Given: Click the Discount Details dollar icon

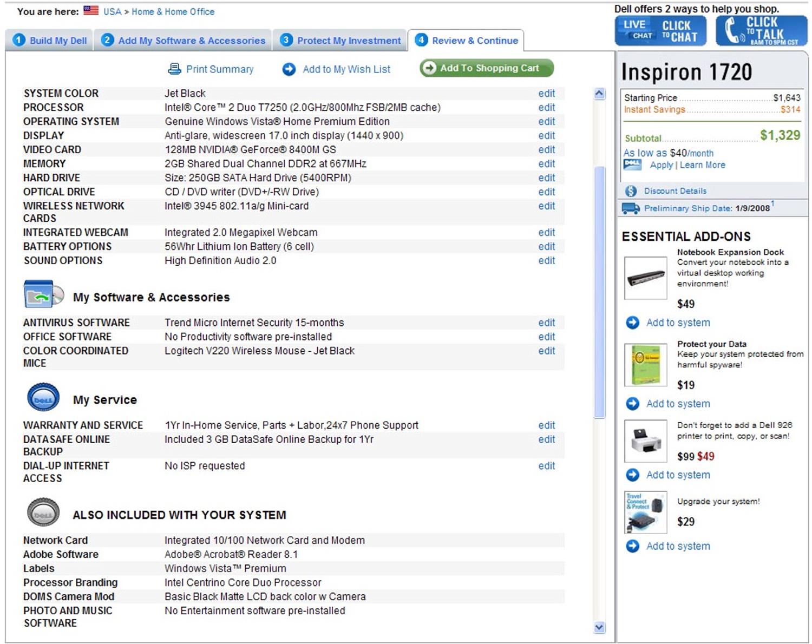Looking at the screenshot, I should 631,191.
